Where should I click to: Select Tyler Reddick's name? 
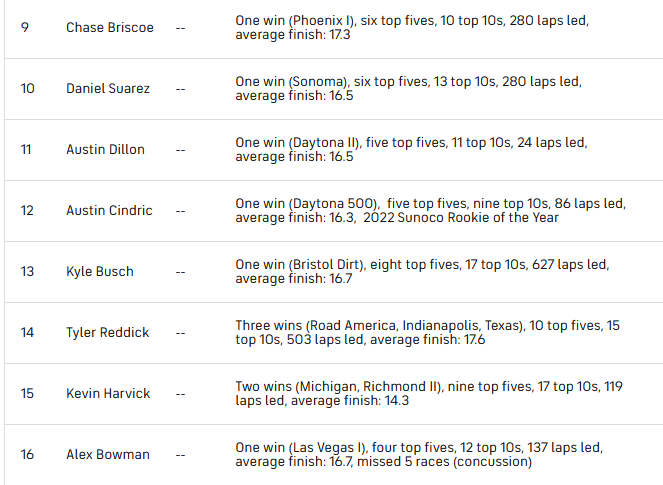point(108,332)
